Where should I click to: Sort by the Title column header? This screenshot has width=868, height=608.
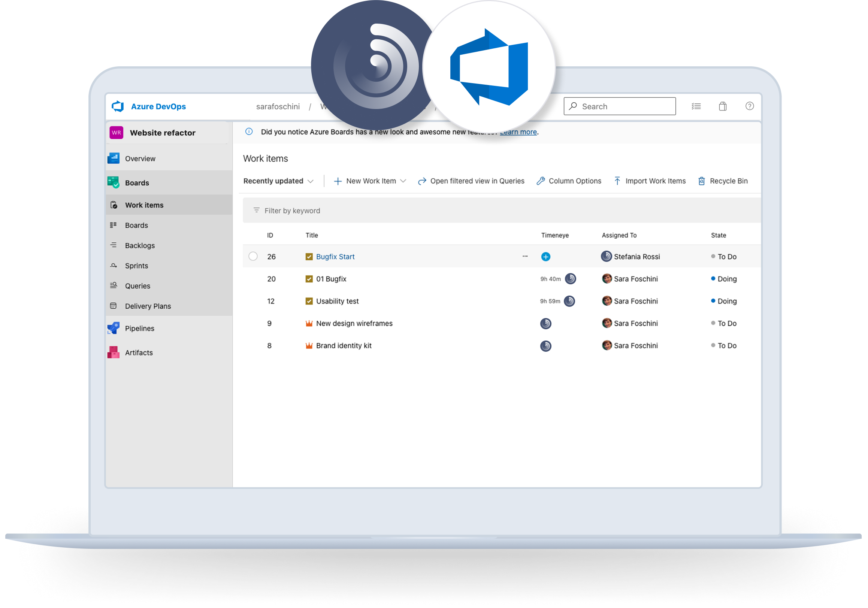tap(312, 235)
